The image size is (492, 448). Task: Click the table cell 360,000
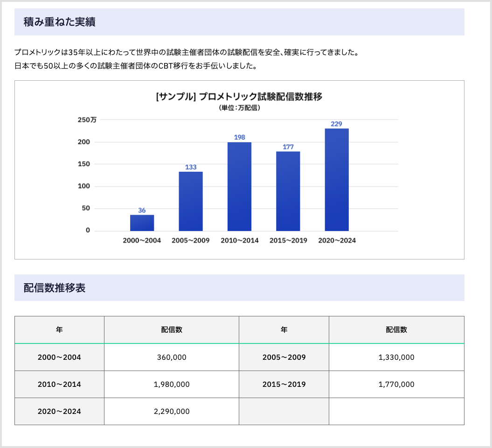(172, 357)
